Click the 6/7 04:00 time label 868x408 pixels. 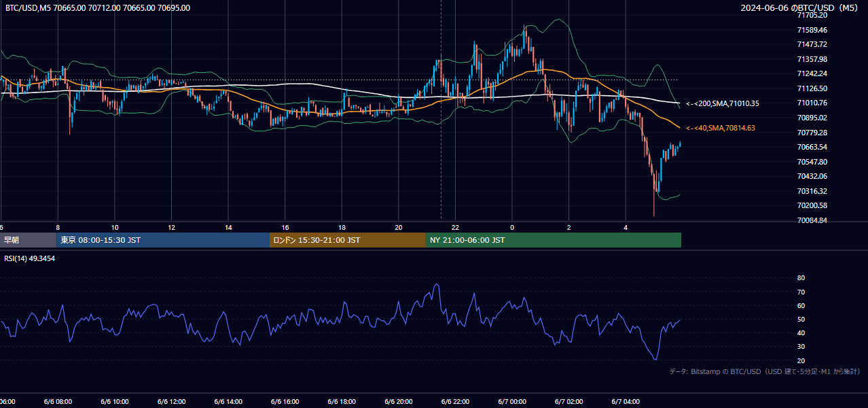tap(626, 402)
